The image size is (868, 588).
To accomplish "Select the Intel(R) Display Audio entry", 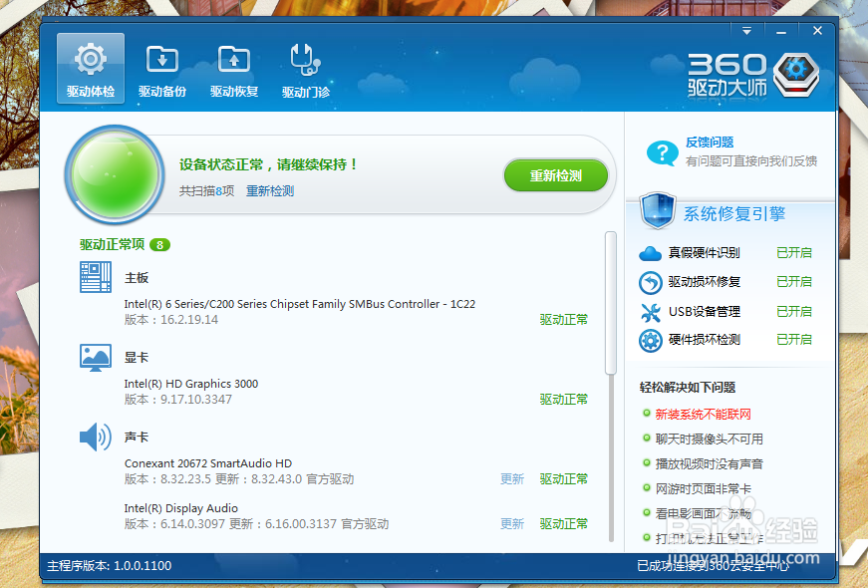I will (x=181, y=508).
